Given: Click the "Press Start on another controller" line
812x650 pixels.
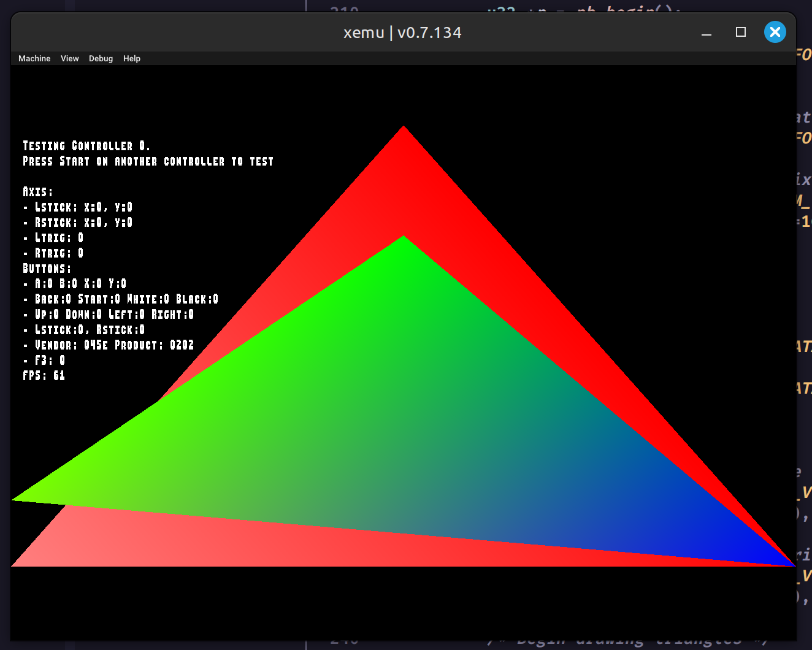Looking at the screenshot, I should [x=148, y=161].
